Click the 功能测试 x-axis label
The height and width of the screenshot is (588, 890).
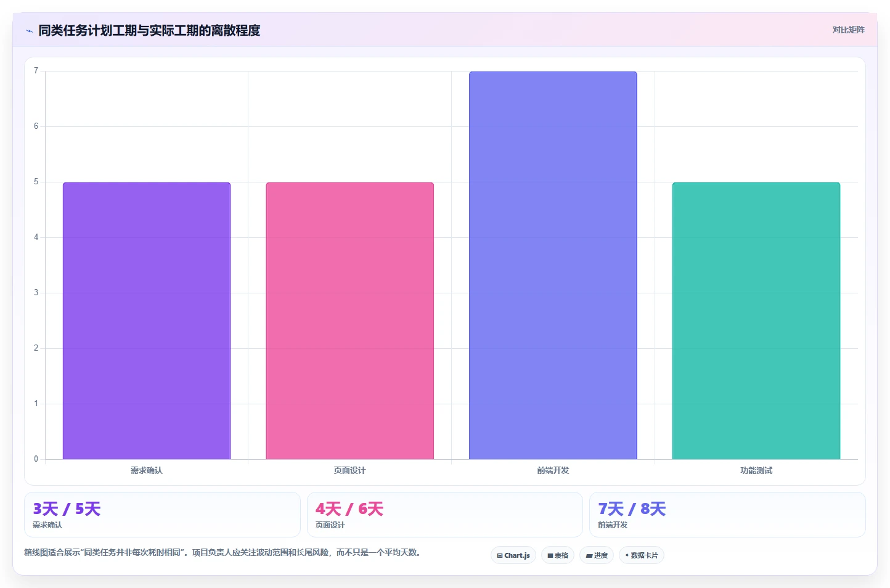point(756,470)
